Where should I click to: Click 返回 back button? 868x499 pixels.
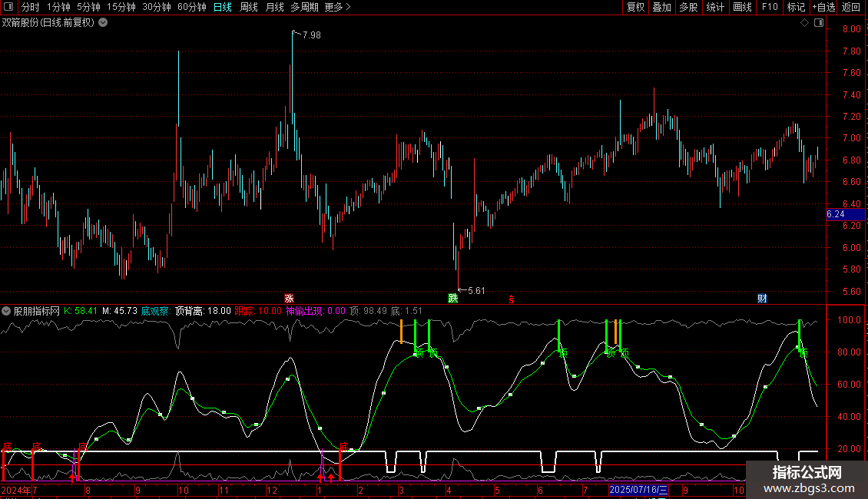(x=851, y=7)
